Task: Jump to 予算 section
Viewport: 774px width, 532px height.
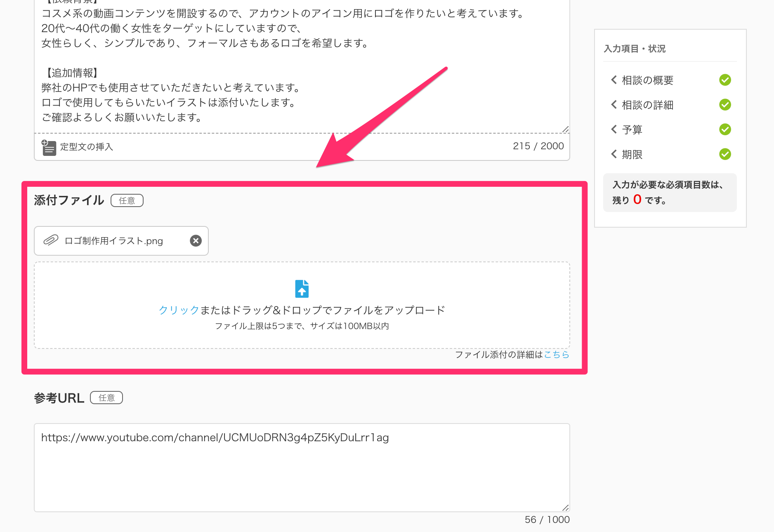Action: click(x=632, y=129)
